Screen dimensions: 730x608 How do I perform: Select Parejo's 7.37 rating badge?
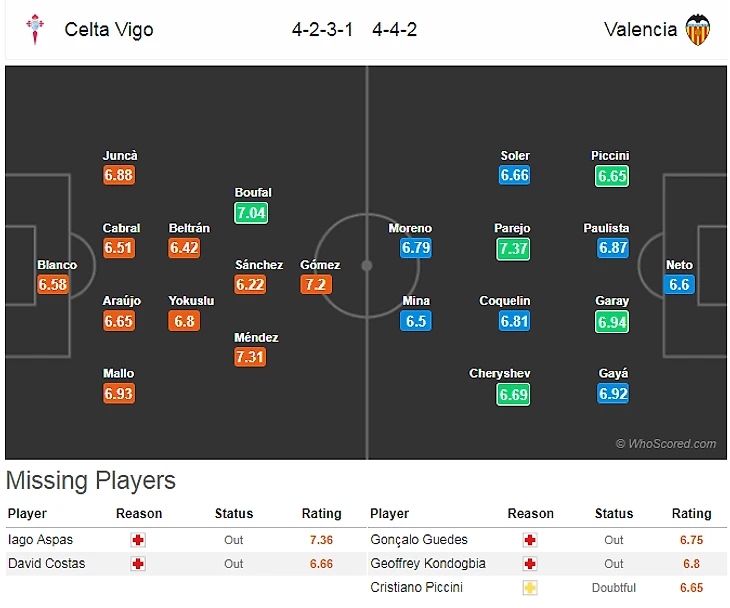point(513,248)
